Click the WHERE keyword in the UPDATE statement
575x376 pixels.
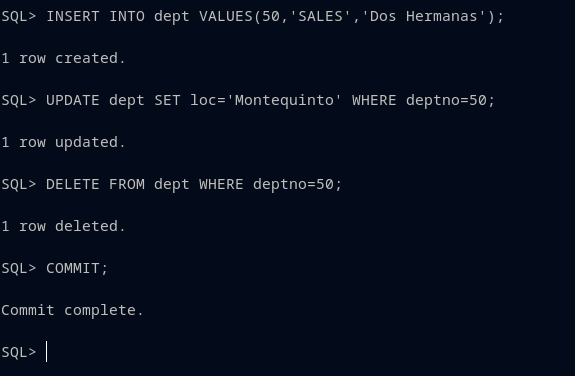tap(374, 100)
